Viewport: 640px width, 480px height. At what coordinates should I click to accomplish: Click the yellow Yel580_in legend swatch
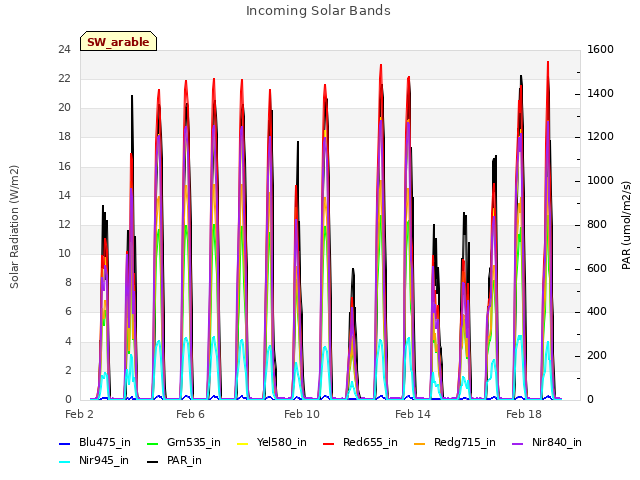click(242, 444)
